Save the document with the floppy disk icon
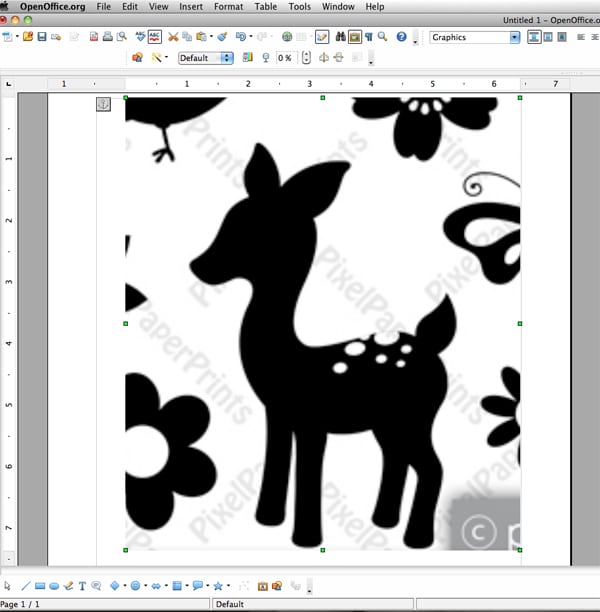 pyautogui.click(x=42, y=37)
